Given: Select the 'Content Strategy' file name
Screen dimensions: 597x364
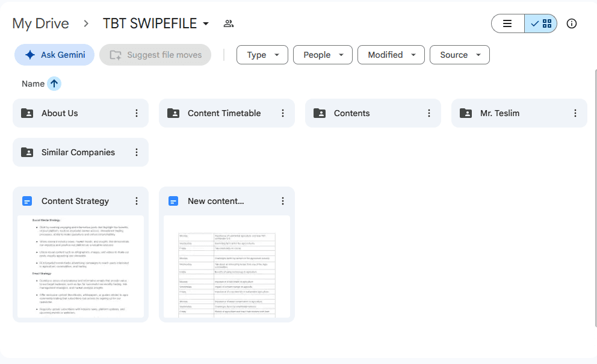Looking at the screenshot, I should 75,201.
